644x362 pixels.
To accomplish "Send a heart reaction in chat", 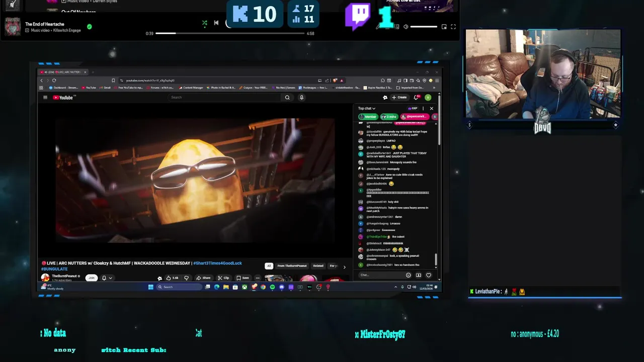I will (429, 275).
